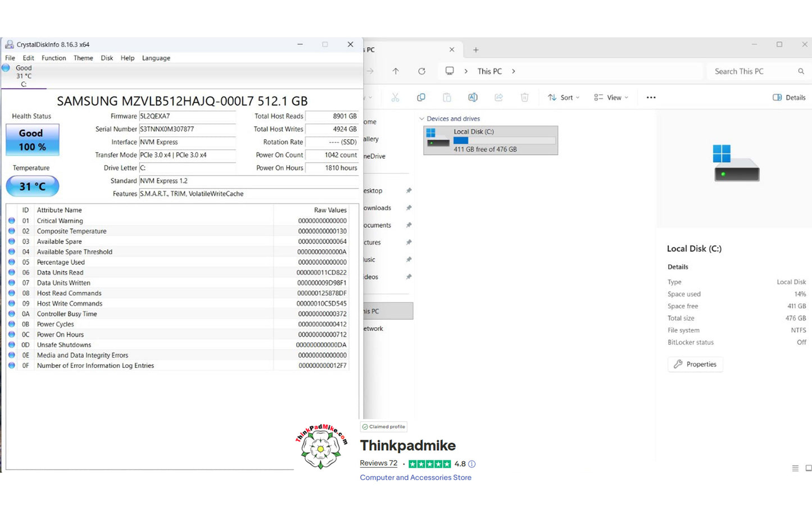
Task: Click the Refresh icon in File Explorer
Action: click(421, 71)
